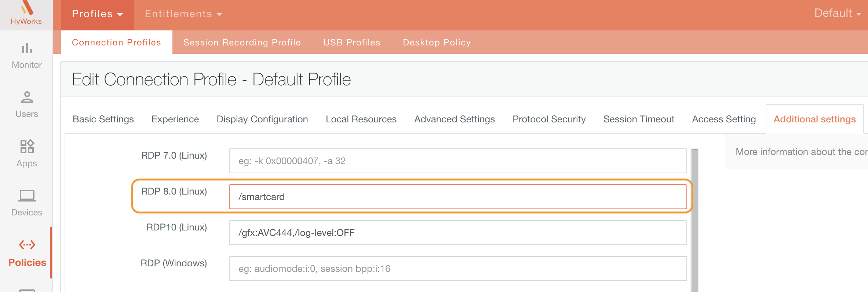
Task: Go to Desktop Policy tab
Action: click(437, 42)
